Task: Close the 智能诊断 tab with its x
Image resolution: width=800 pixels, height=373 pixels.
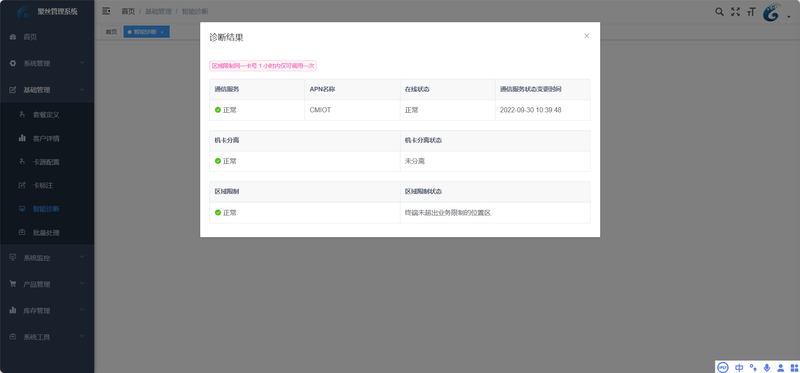Action: 162,32
